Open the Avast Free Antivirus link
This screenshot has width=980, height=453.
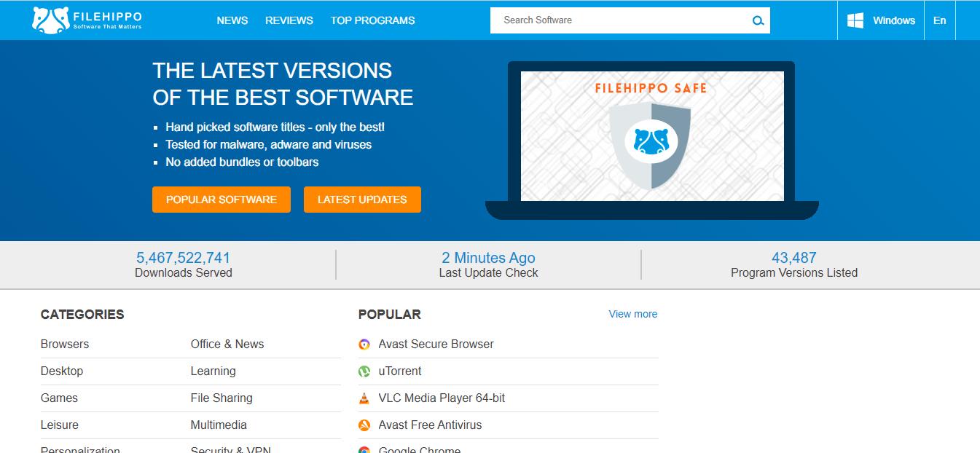(430, 425)
